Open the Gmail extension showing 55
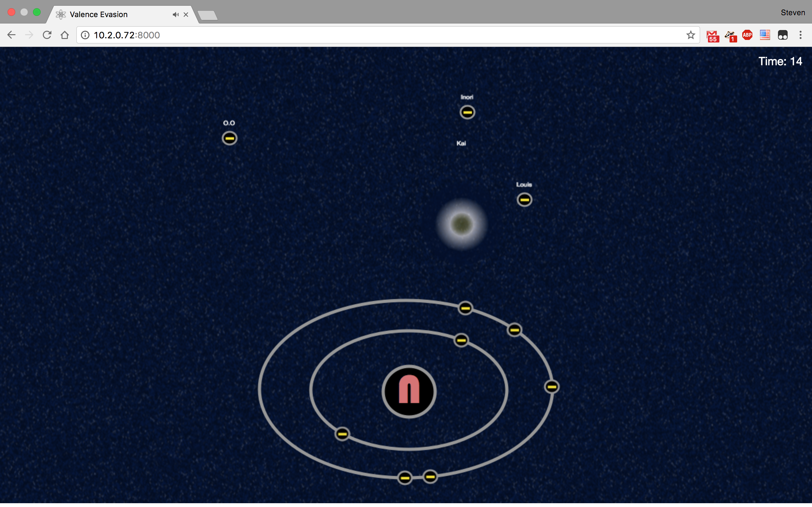Screen dimensions: 812x507 click(712, 35)
